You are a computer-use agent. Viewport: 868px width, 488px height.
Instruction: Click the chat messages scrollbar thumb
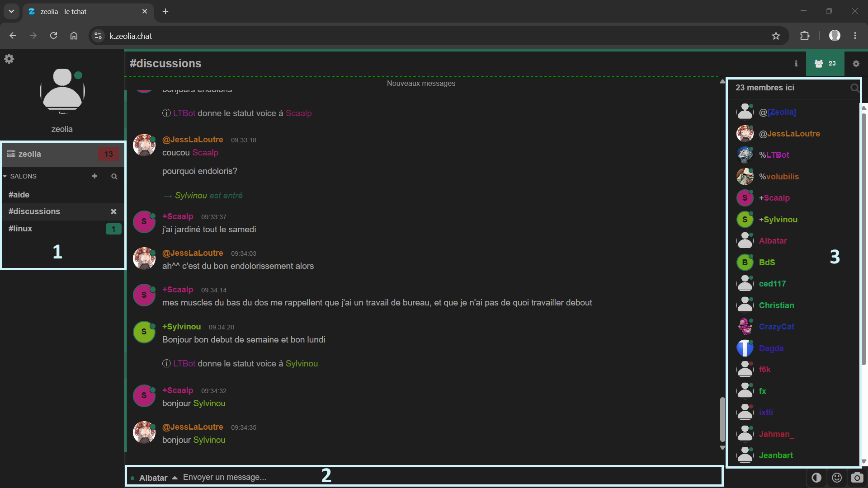tap(722, 419)
